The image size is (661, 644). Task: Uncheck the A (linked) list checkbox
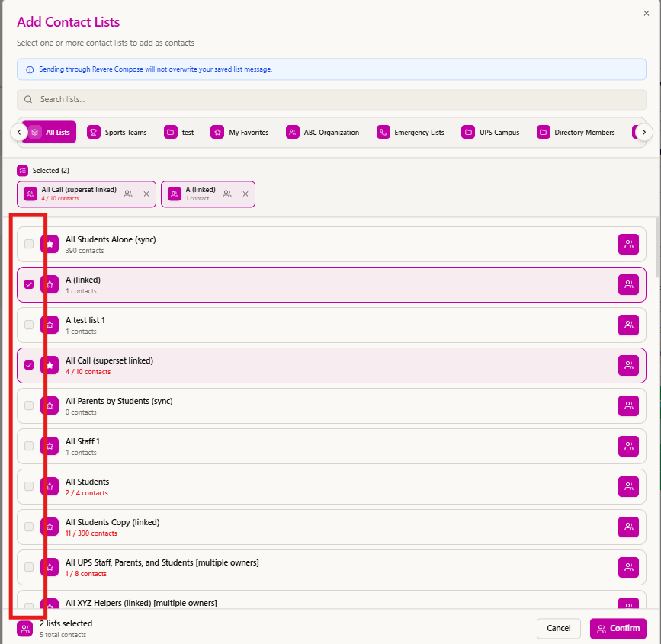pos(29,284)
